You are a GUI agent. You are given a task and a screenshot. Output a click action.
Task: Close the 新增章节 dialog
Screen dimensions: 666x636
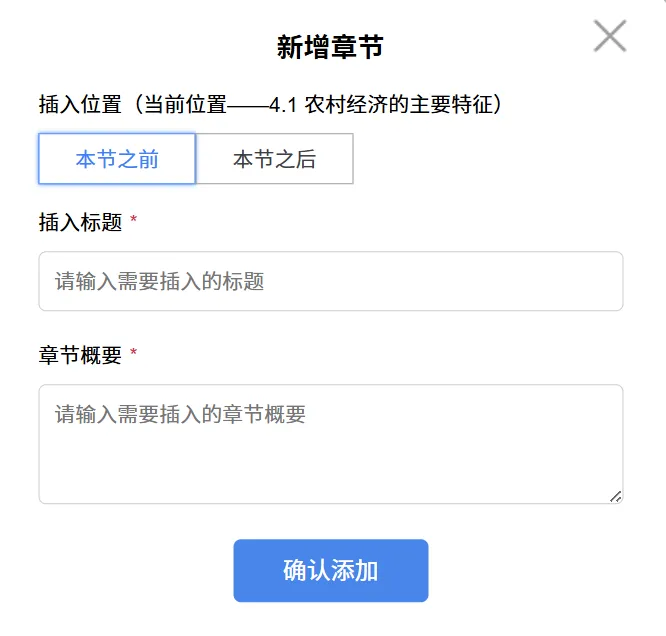pos(609,36)
